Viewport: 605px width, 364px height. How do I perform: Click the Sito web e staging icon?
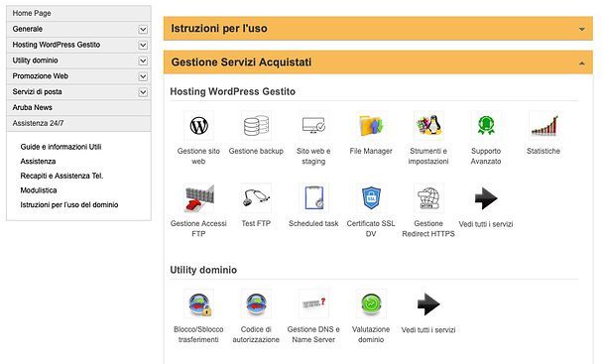(x=313, y=125)
